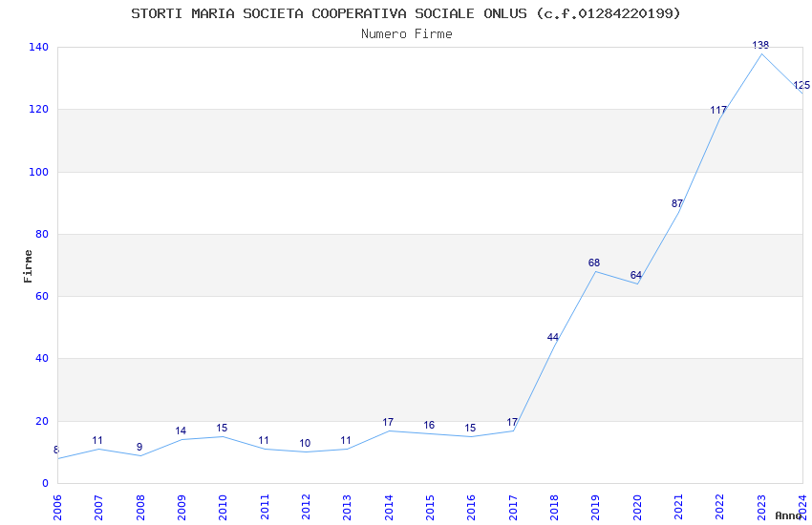This screenshot has width=812, height=525.
Task: Click the x-axis year 2008
Action: [139, 508]
